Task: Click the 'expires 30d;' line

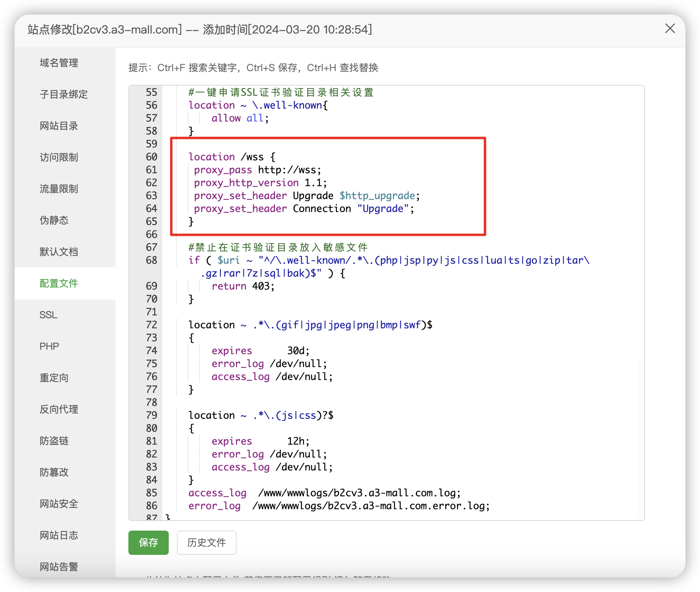Action: point(260,351)
